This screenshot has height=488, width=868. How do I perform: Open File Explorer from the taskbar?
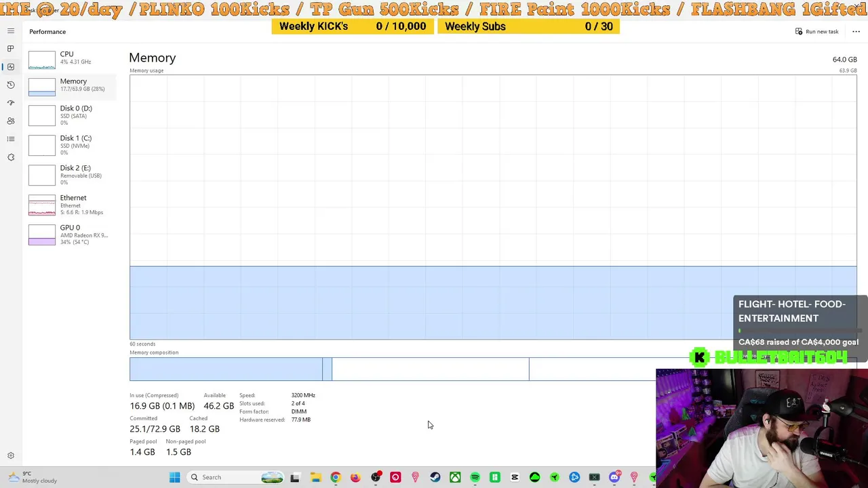click(315, 477)
